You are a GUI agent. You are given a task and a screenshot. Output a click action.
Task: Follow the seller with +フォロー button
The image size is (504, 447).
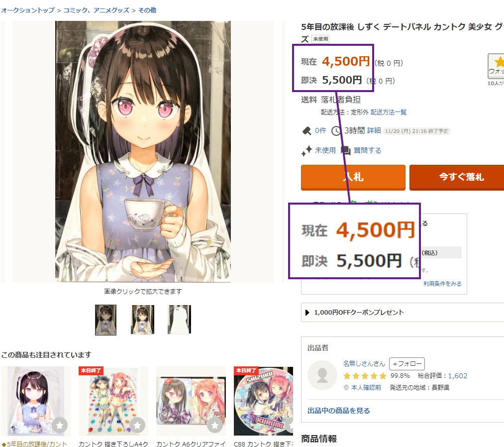407,364
